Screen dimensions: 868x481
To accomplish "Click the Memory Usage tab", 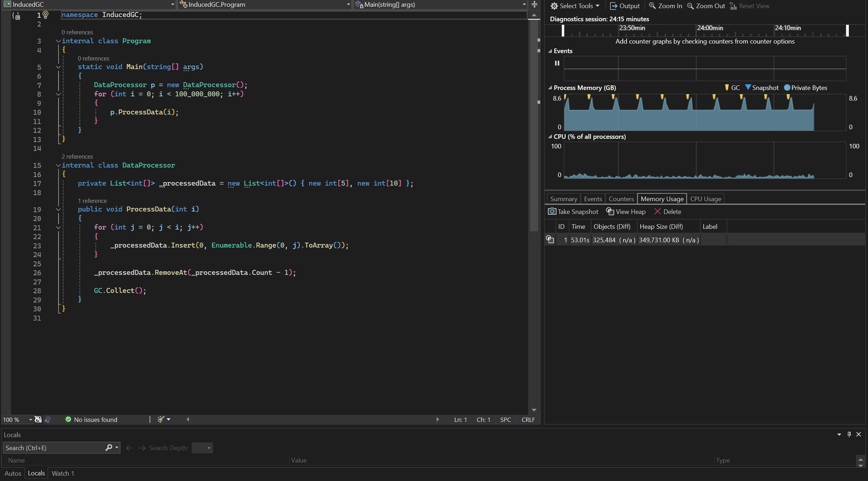I will (x=661, y=198).
